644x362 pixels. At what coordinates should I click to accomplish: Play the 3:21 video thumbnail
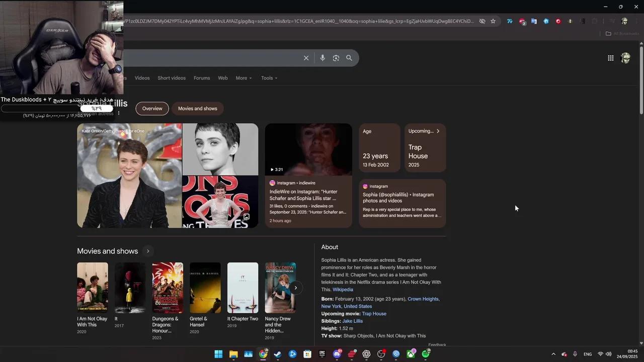pyautogui.click(x=308, y=150)
